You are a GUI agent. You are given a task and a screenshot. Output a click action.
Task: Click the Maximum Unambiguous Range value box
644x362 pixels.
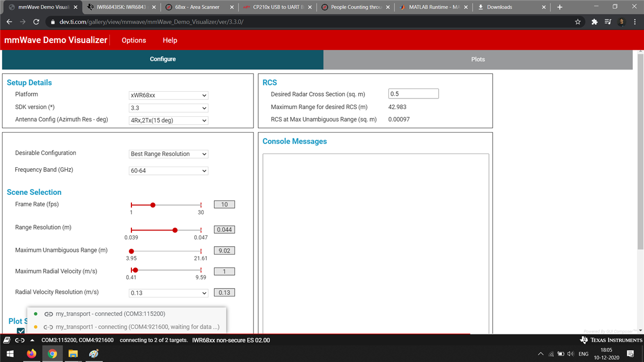(x=225, y=250)
